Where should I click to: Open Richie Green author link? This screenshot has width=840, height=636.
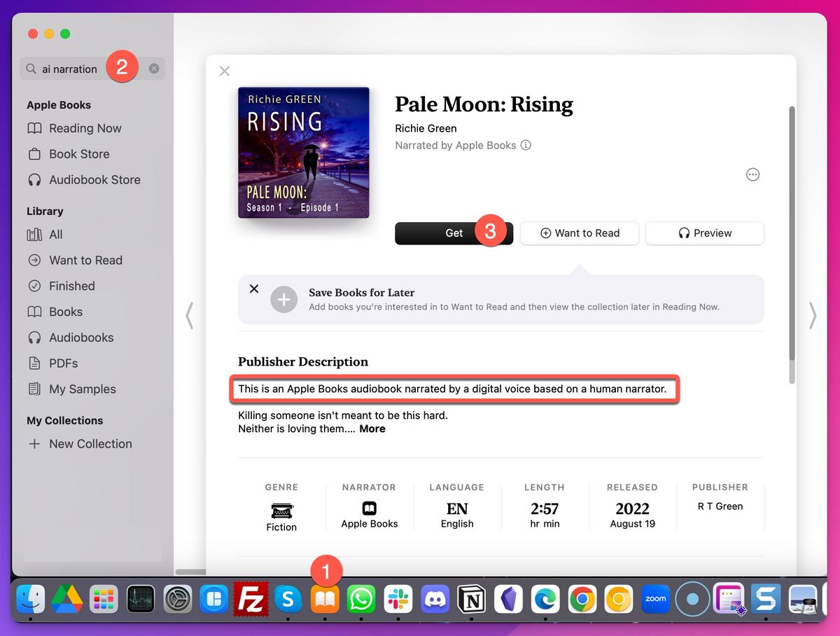click(426, 128)
